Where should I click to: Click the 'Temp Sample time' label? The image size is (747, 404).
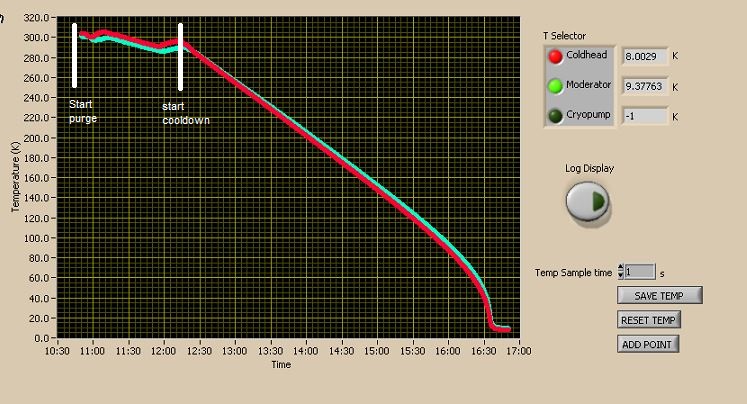[573, 273]
